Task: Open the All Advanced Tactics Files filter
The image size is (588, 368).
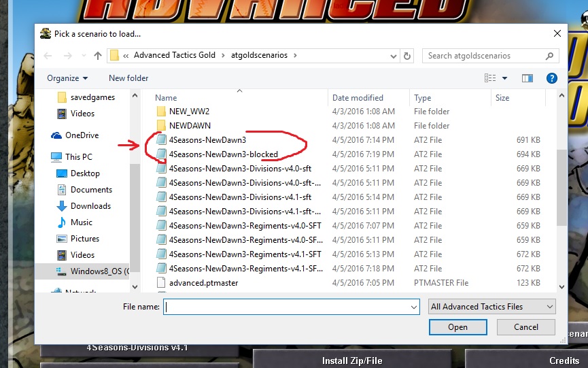Action: tap(492, 307)
